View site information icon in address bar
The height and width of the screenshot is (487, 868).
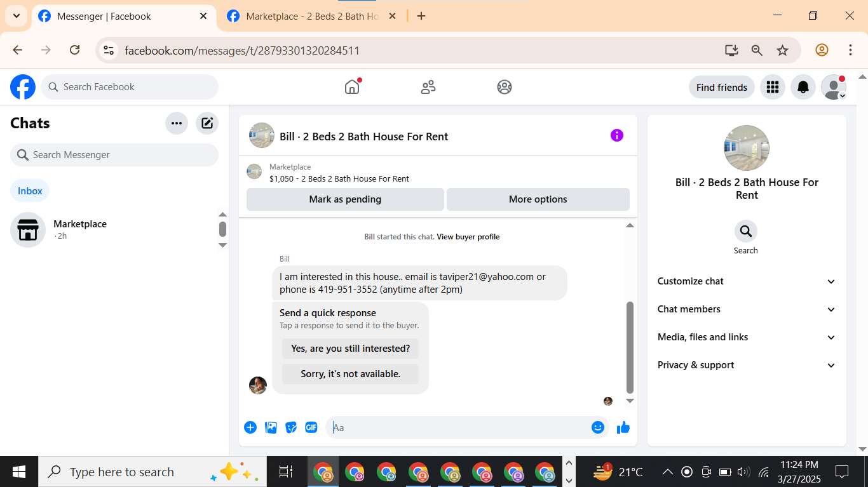point(109,50)
